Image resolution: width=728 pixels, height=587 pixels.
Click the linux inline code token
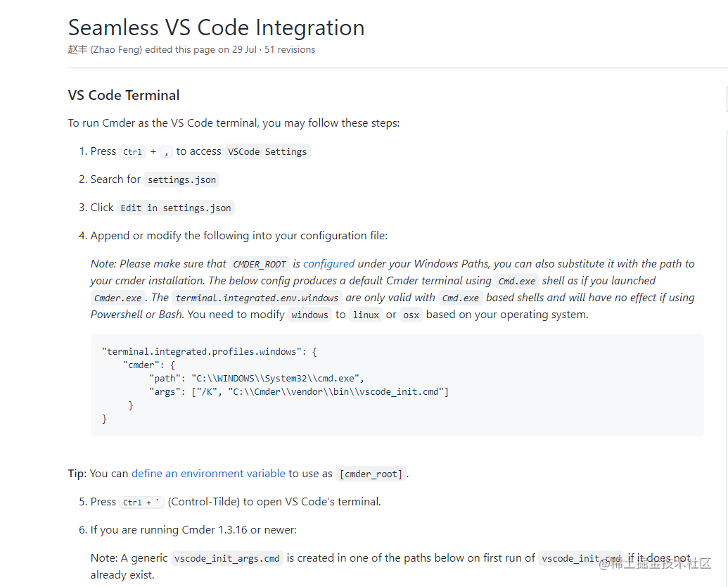(365, 315)
